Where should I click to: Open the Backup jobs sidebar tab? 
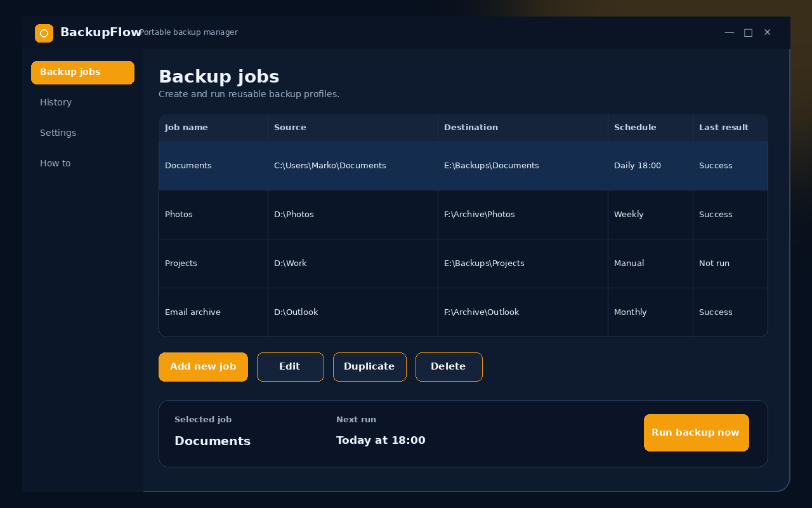(x=82, y=72)
